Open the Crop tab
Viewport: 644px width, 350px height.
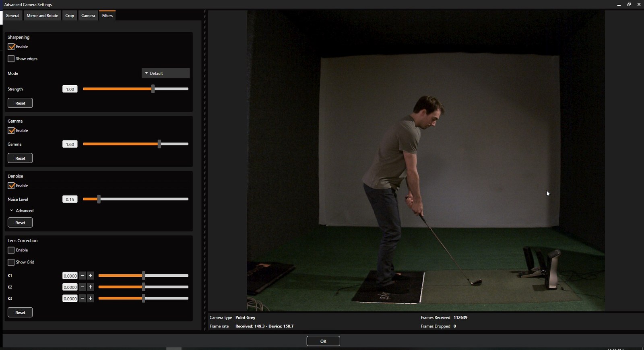(70, 16)
